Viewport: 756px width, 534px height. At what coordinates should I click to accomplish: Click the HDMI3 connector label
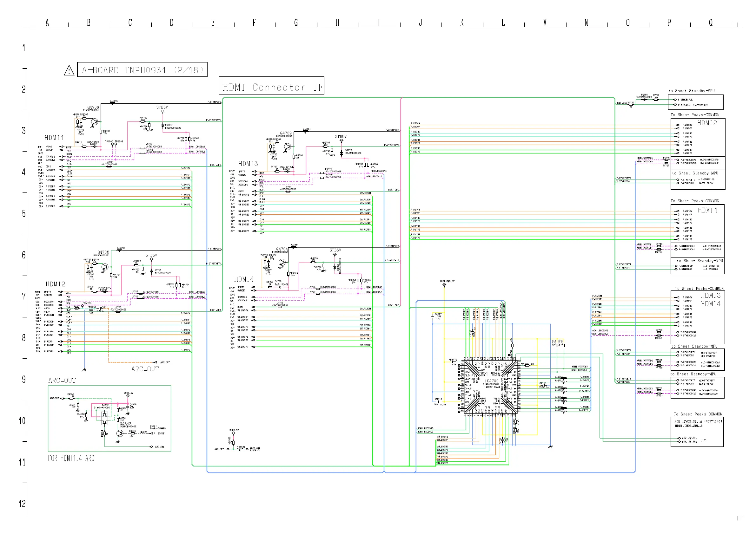point(248,164)
